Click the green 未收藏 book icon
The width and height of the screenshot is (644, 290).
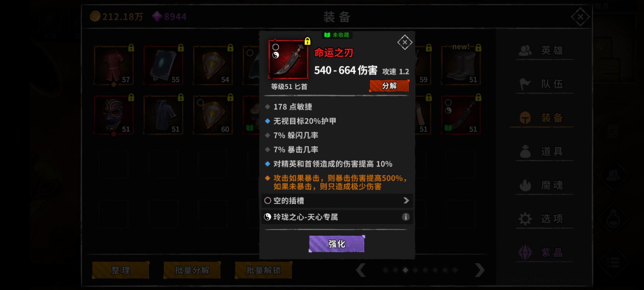pyautogui.click(x=327, y=35)
